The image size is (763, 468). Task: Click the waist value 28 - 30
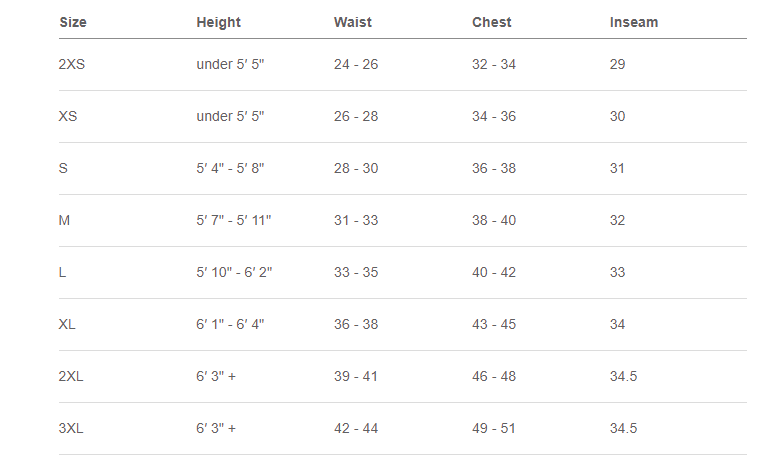coord(356,168)
